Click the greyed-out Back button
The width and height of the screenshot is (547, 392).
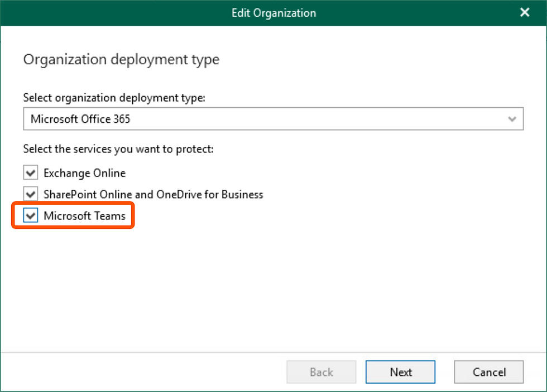(x=322, y=372)
